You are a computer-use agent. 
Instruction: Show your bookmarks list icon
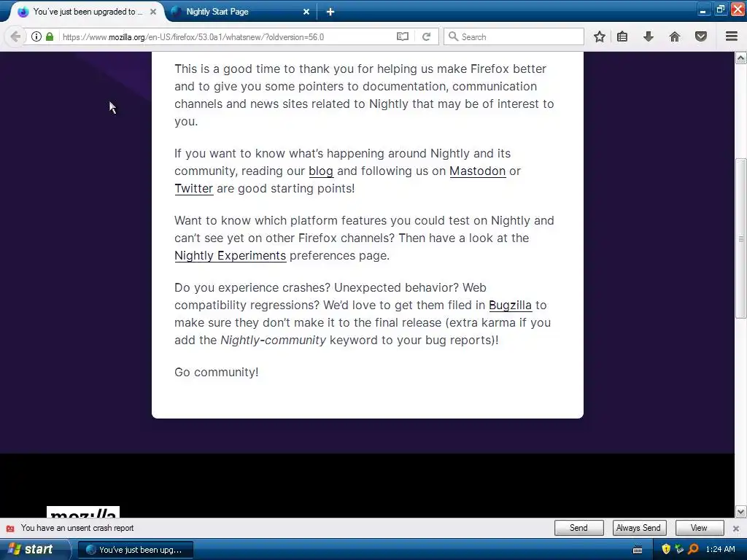622,36
